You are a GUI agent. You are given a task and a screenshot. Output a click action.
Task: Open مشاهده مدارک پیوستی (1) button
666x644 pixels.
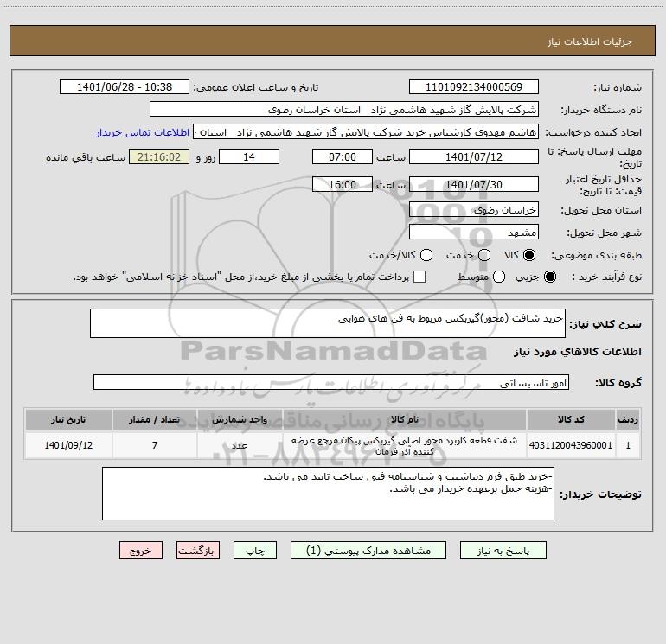(368, 550)
